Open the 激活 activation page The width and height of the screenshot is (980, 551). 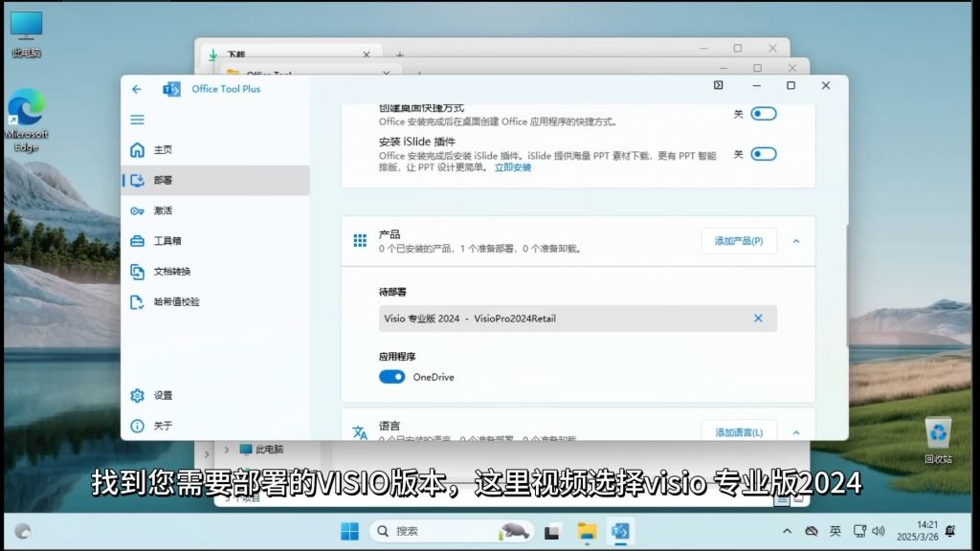(x=215, y=210)
